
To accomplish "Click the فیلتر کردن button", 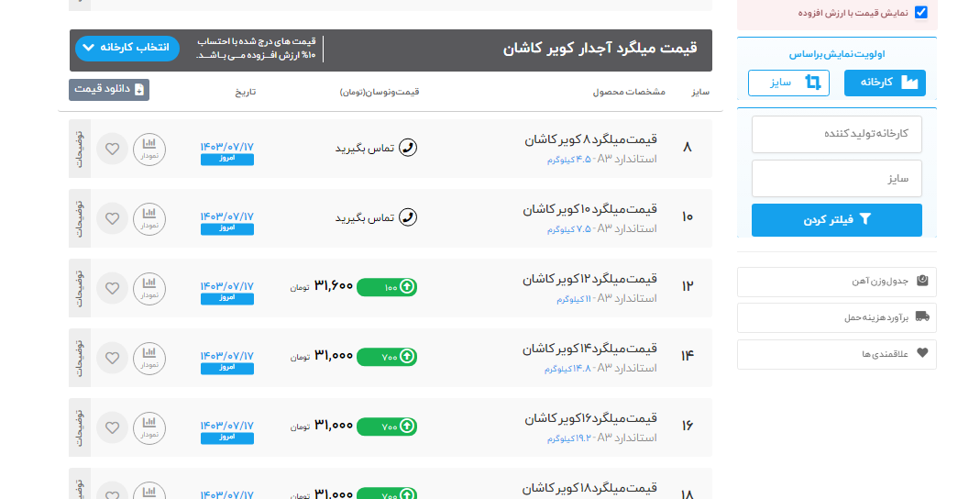I will [836, 220].
